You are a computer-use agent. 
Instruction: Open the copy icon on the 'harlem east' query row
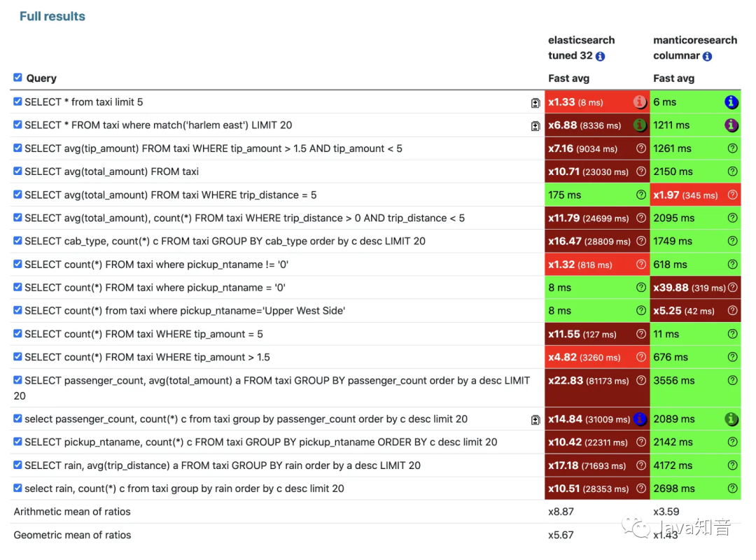tap(535, 126)
